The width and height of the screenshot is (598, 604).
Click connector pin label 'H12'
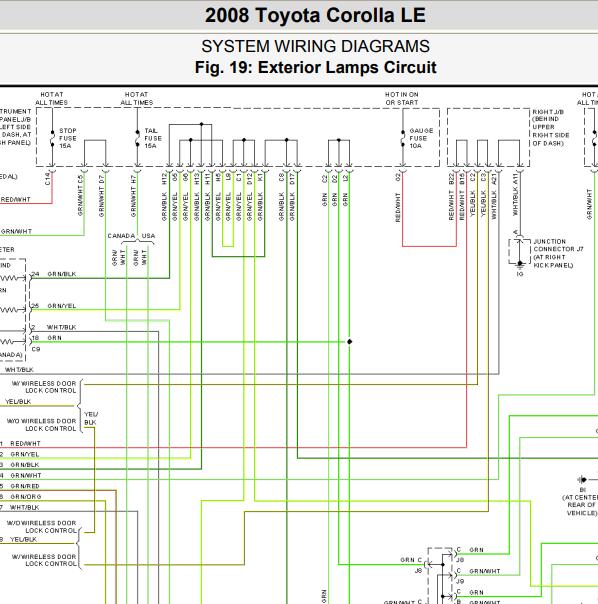click(165, 179)
